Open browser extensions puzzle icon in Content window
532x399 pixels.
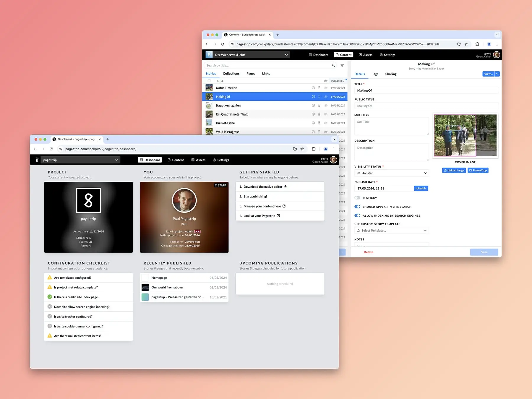pyautogui.click(x=477, y=44)
